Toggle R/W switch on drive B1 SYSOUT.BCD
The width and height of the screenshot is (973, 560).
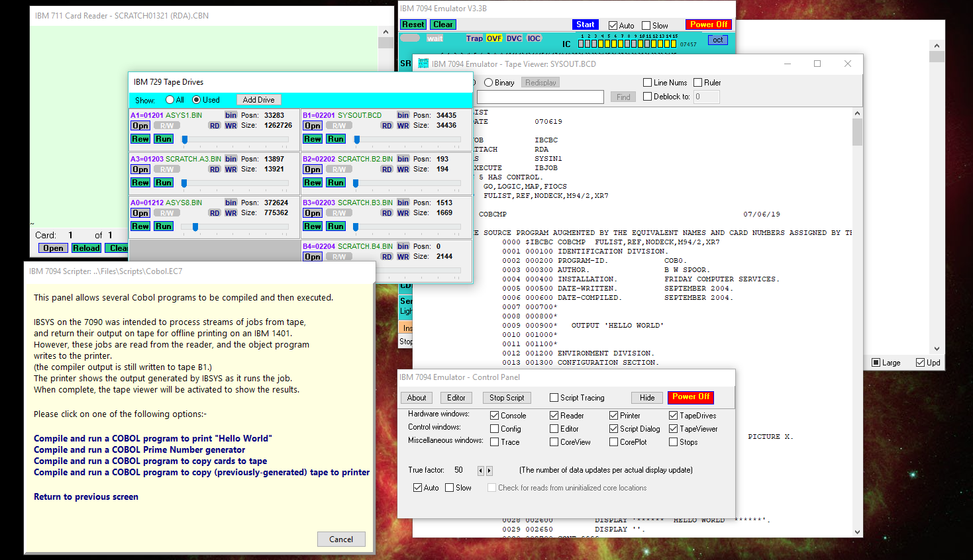(x=339, y=126)
